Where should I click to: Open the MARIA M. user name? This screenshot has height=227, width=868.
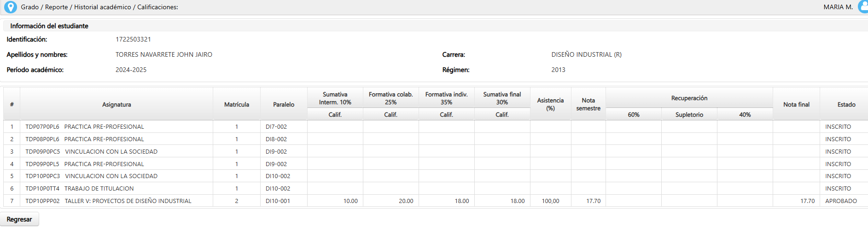(838, 7)
